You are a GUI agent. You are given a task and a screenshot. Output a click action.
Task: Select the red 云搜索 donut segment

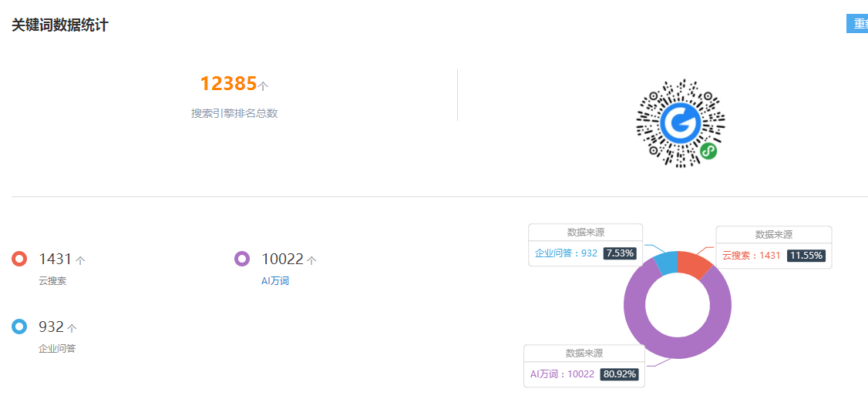(695, 264)
